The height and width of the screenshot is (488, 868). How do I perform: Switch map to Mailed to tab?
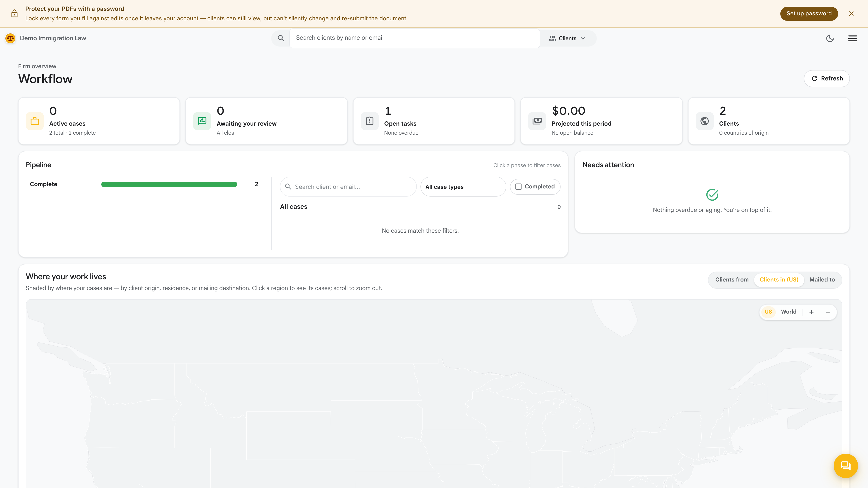tap(822, 279)
